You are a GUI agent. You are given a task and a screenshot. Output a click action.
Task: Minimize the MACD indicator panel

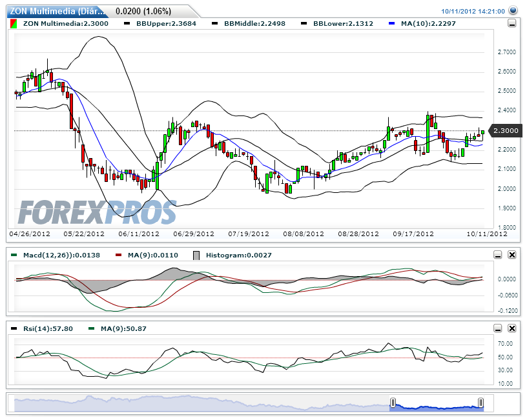click(x=498, y=255)
